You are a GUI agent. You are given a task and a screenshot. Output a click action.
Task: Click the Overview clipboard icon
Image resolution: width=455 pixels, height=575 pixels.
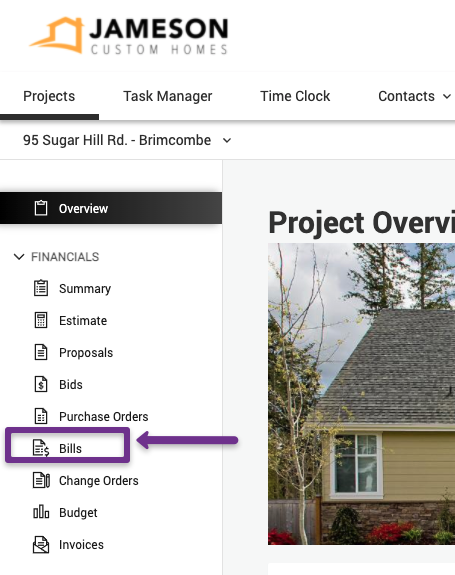(41, 208)
